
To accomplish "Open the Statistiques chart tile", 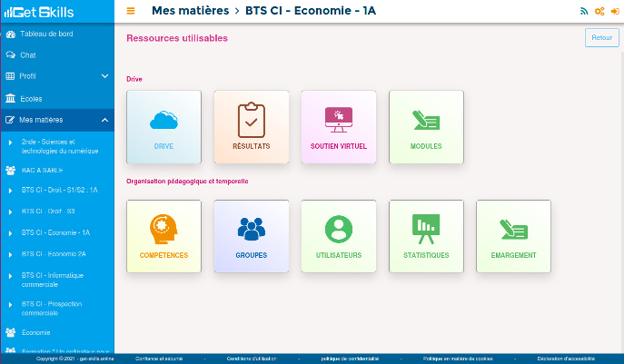I will pyautogui.click(x=425, y=236).
